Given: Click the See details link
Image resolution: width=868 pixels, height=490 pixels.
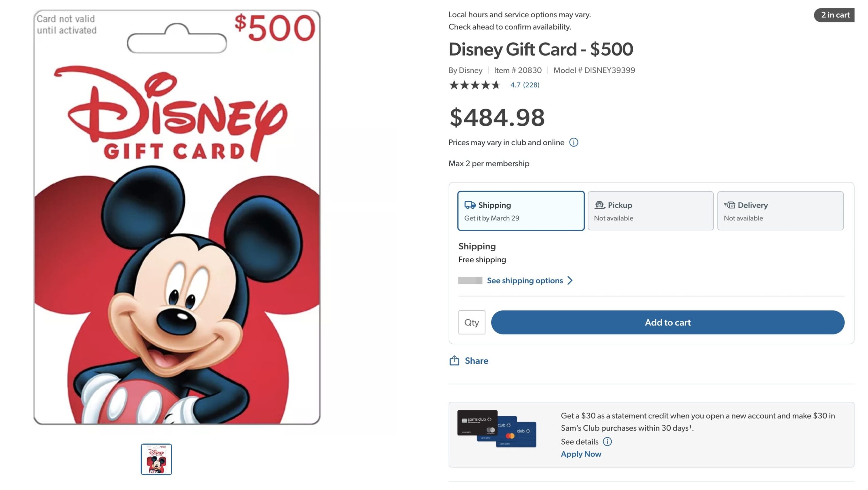Looking at the screenshot, I should click(x=580, y=441).
